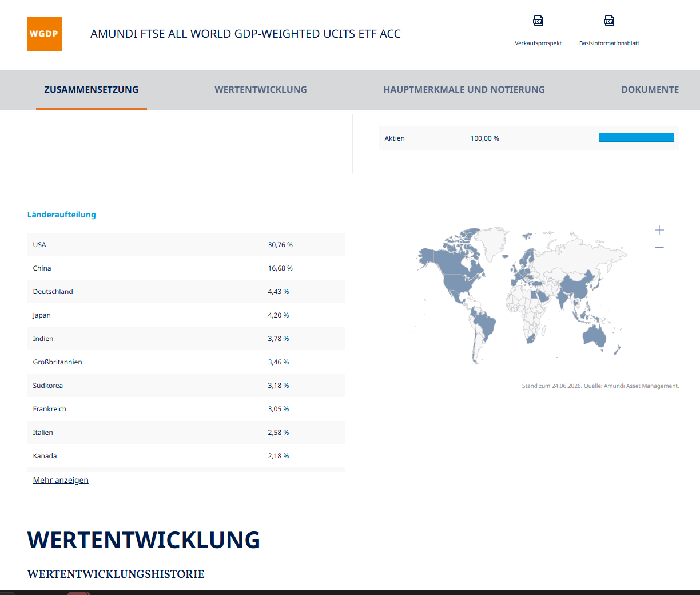Viewport: 700px width, 595px height.
Task: Select the Großbritannien row
Action: click(186, 362)
